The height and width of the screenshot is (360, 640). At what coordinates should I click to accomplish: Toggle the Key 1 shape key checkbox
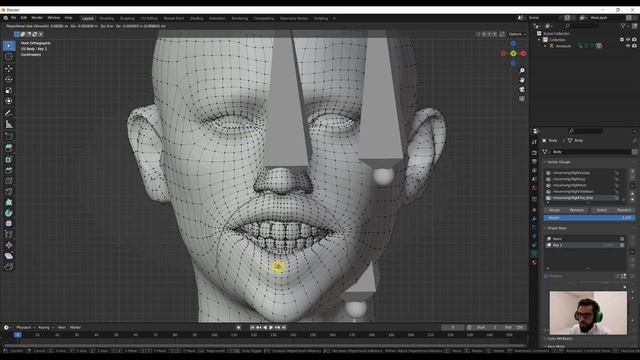coord(622,245)
